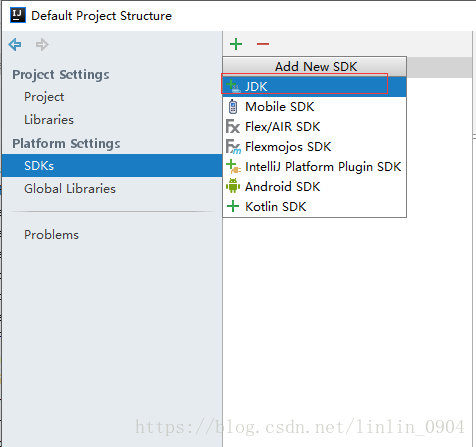Click the Android robot icon
Screen dimensions: 476x447
(233, 186)
